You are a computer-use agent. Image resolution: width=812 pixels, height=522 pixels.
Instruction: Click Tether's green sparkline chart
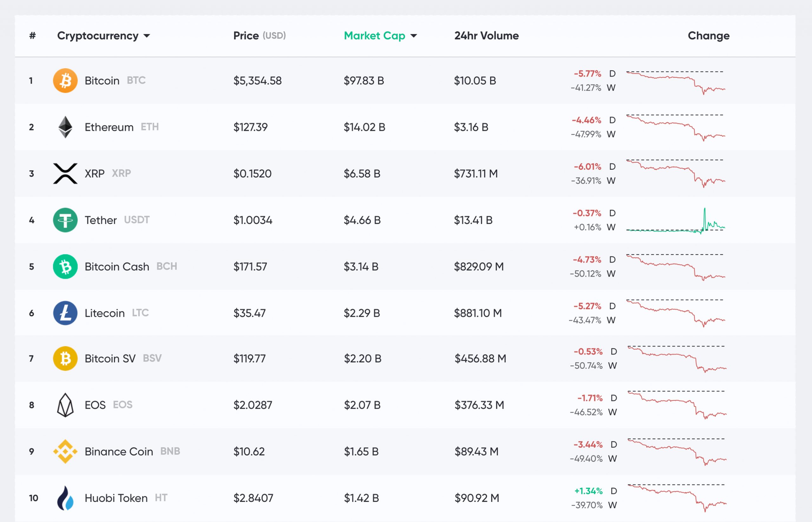[x=676, y=221]
